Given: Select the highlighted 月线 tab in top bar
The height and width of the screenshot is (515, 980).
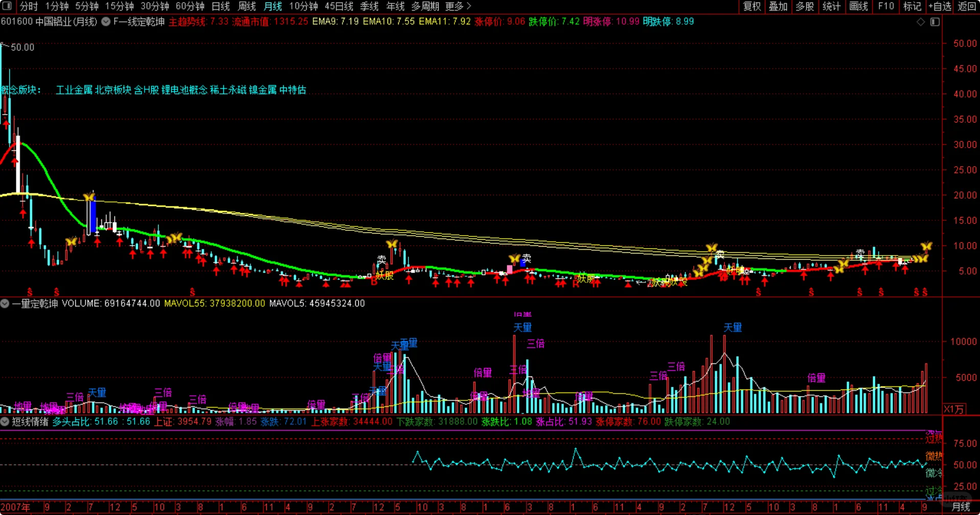Looking at the screenshot, I should pos(273,6).
